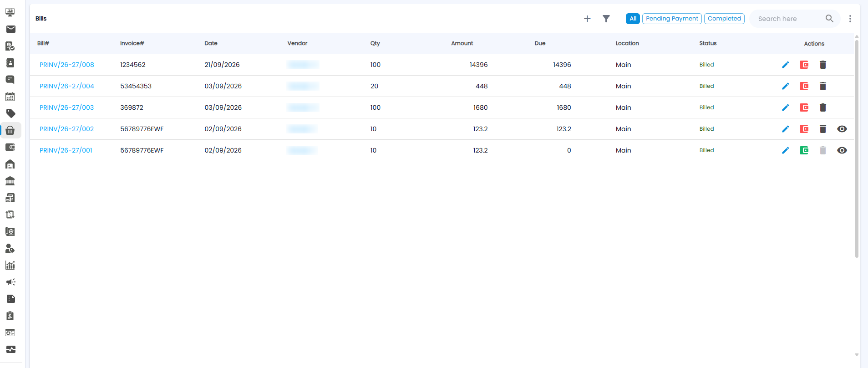Click Billed status for PRINV/26-27/002

pyautogui.click(x=706, y=129)
